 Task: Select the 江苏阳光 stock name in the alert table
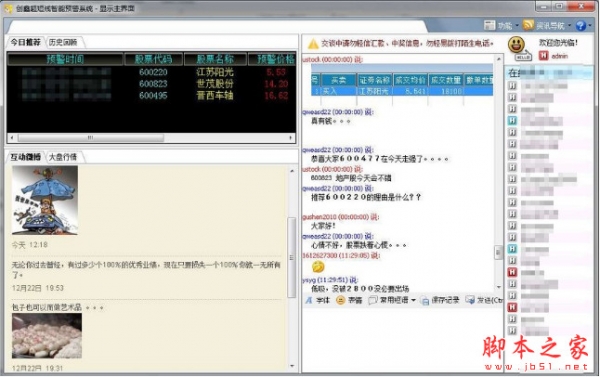[215, 72]
